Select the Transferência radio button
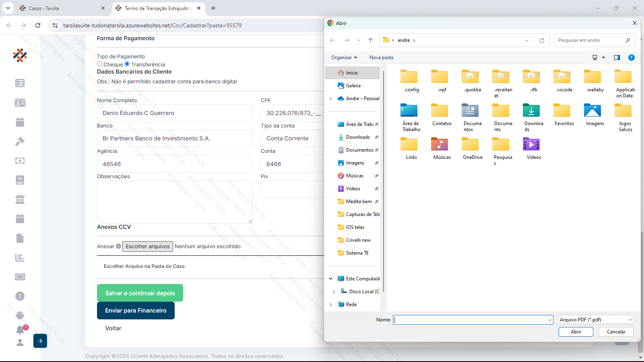Viewport: 644px width, 362px height. tap(127, 64)
